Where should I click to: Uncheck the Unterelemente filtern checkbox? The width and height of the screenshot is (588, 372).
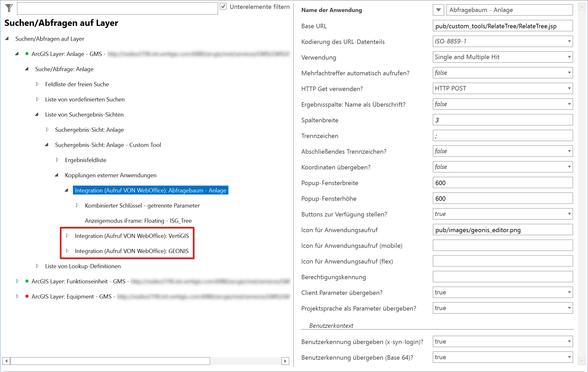(223, 7)
